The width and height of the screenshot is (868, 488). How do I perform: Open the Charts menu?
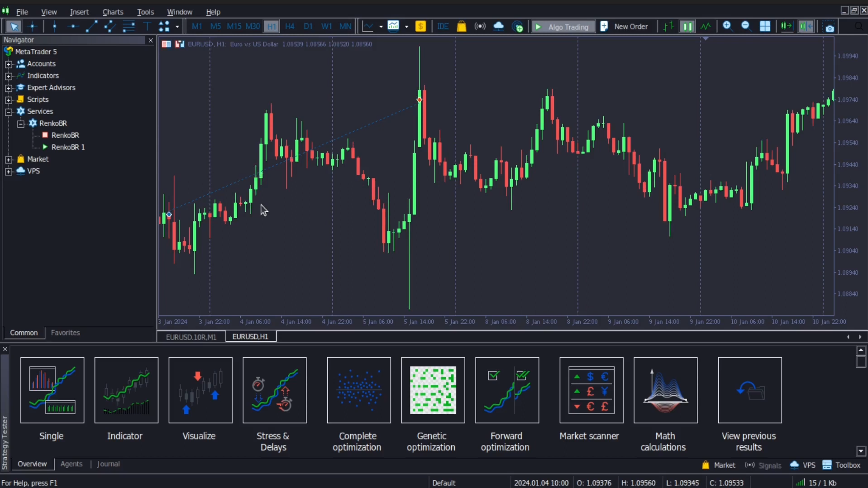pos(113,12)
